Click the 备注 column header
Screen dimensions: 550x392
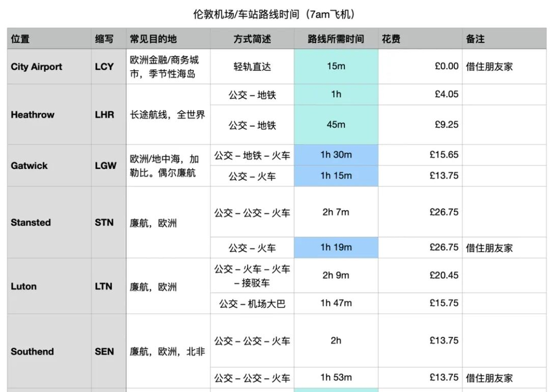point(475,39)
